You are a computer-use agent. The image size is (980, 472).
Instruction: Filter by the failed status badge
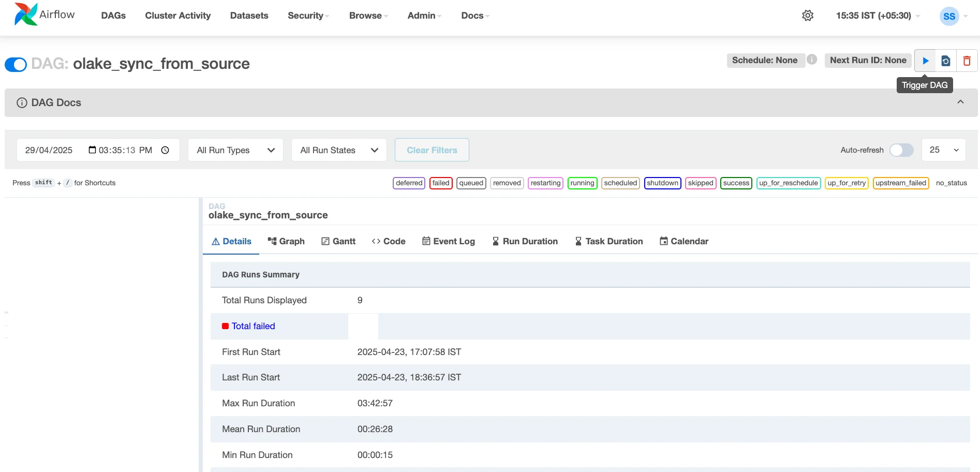(x=440, y=183)
